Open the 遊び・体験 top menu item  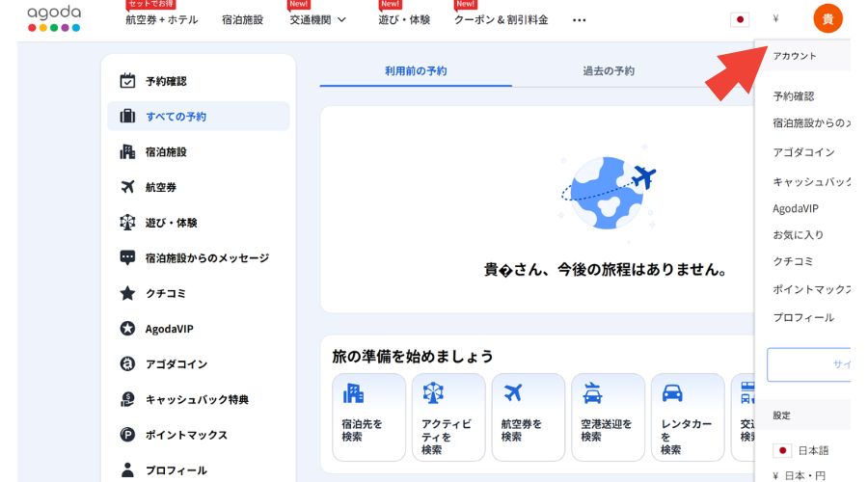point(404,20)
